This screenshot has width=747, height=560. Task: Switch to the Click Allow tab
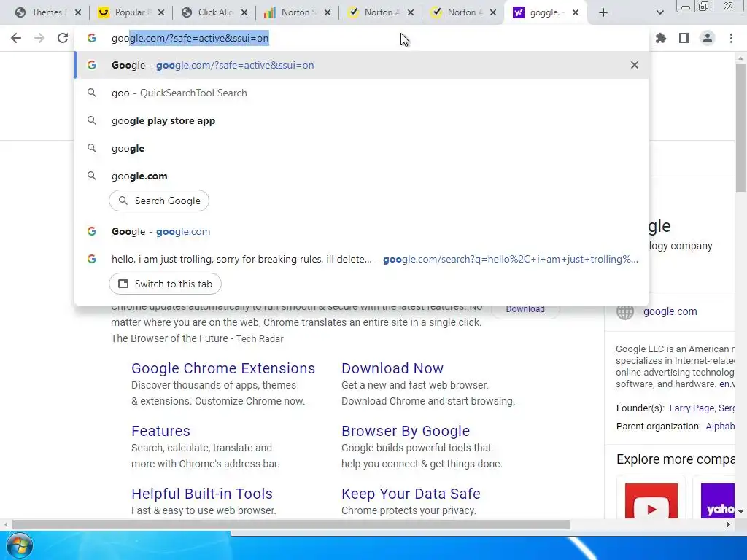click(x=208, y=12)
